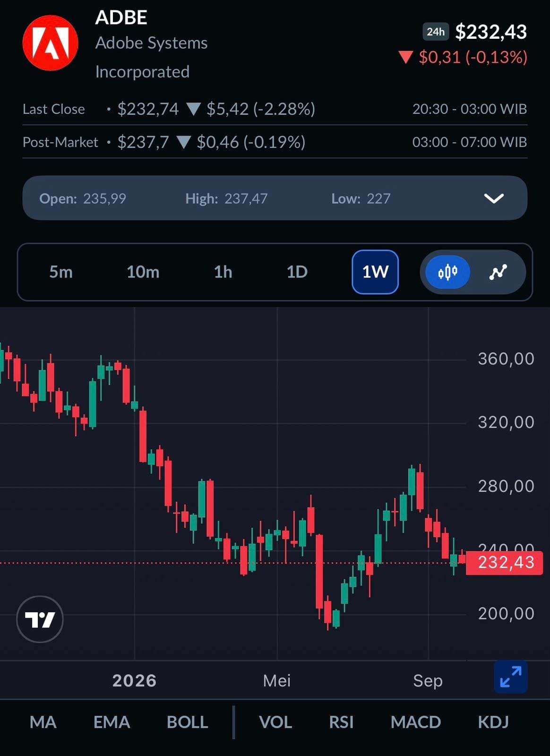Expand chart to fullscreen
Image resolution: width=550 pixels, height=756 pixels.
[511, 677]
